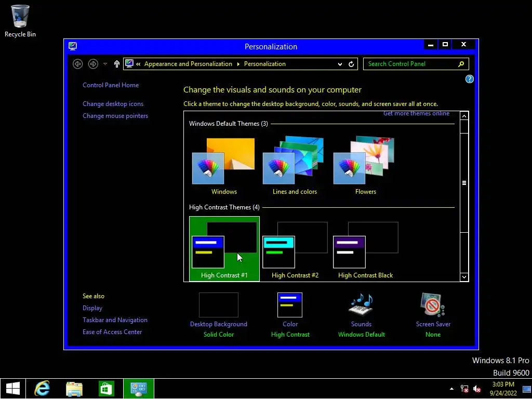The width and height of the screenshot is (532, 399).
Task: Open the Display link under See also
Action: (x=92, y=308)
